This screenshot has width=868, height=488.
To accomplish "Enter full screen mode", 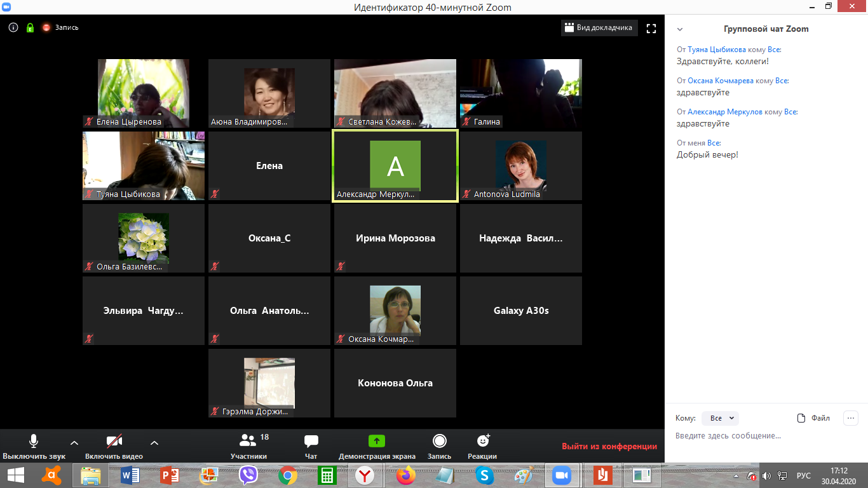I will pos(651,28).
